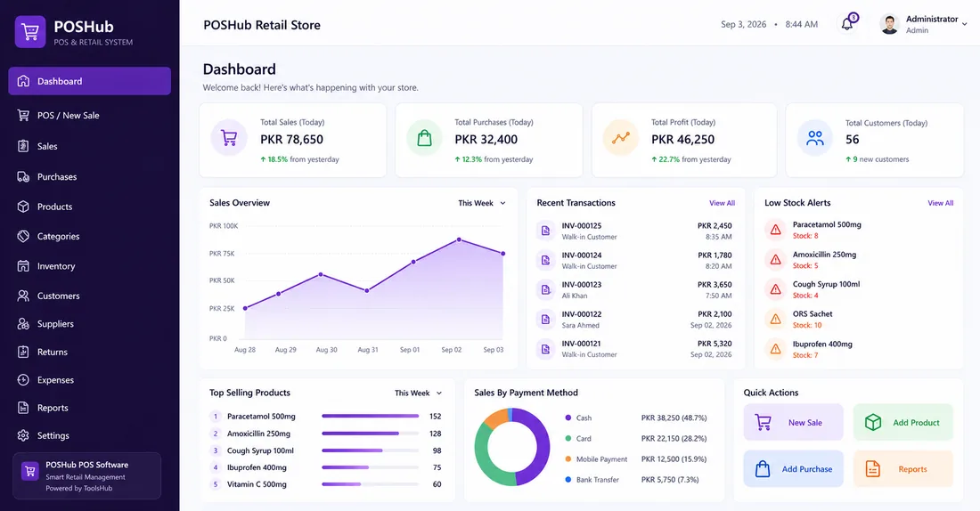This screenshot has height=511, width=980.
Task: Click the POSHub shopping cart logo icon
Action: tap(30, 31)
